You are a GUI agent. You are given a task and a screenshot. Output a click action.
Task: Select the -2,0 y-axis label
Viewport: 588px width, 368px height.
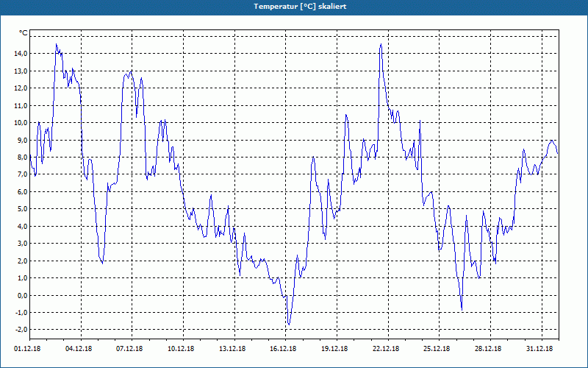(21, 329)
